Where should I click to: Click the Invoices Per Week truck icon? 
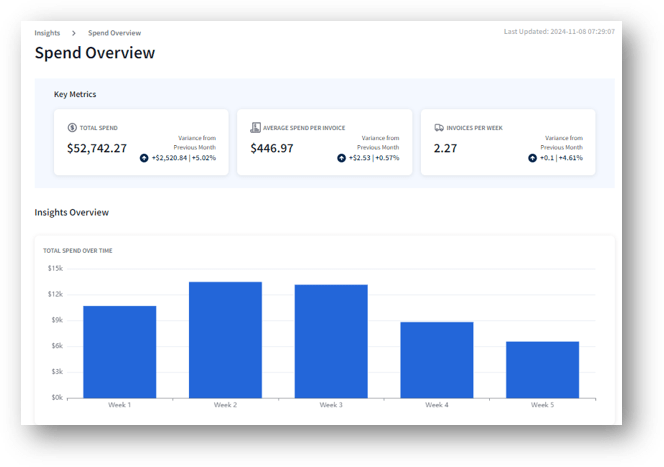[x=439, y=128]
